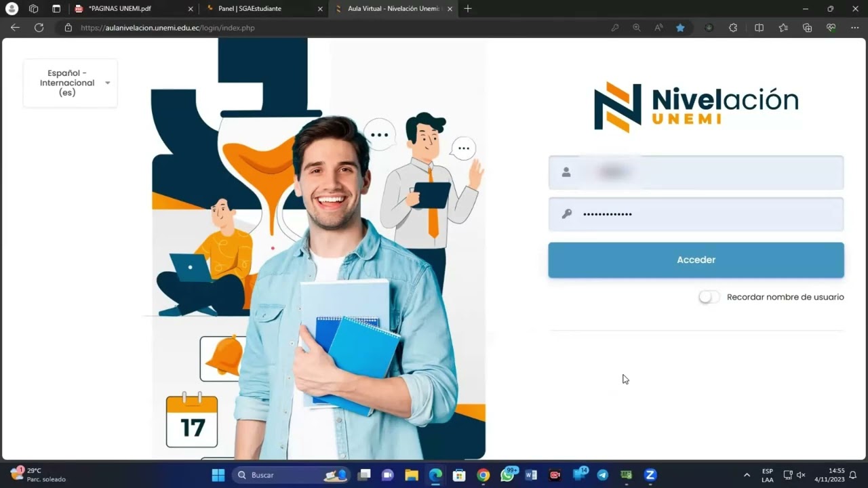Reload the page with the refresh icon

[x=39, y=28]
